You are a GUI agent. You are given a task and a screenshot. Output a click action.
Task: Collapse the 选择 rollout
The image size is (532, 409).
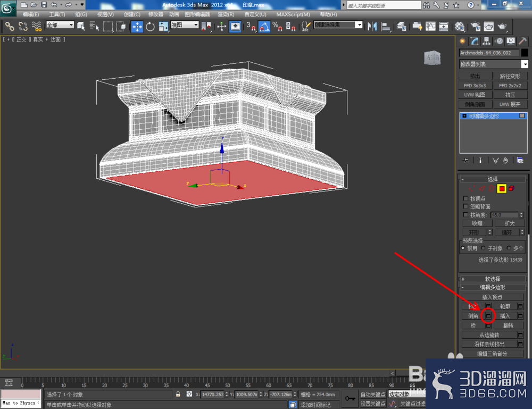(492, 179)
